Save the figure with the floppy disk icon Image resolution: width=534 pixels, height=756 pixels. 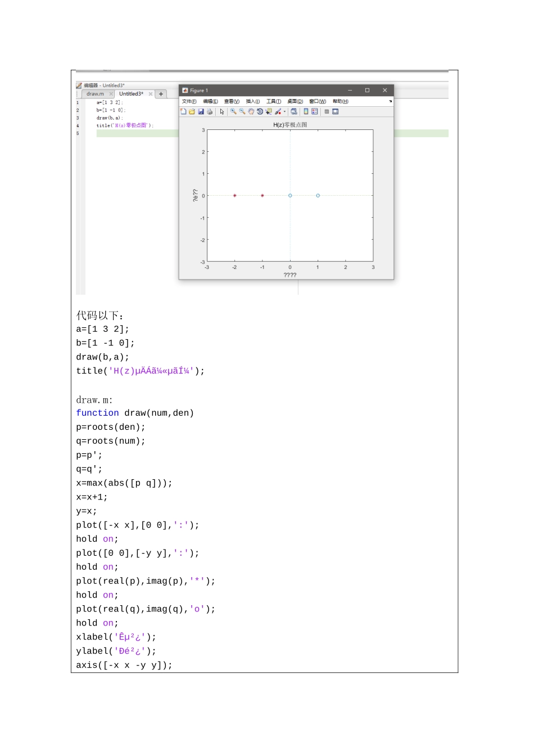pyautogui.click(x=201, y=111)
